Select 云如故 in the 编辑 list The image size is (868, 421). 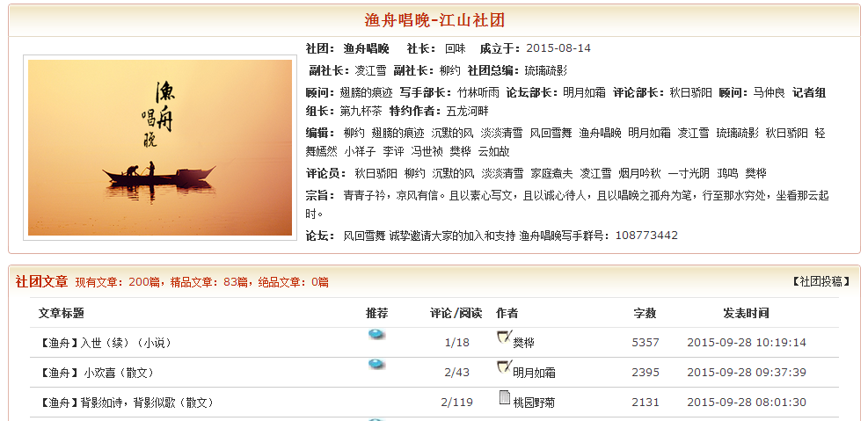coord(493,151)
